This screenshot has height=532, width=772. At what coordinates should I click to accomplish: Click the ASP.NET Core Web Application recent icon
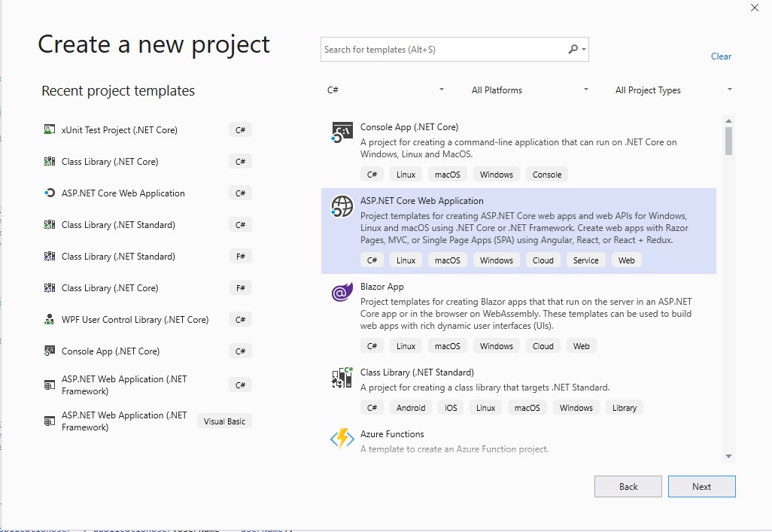[49, 193]
